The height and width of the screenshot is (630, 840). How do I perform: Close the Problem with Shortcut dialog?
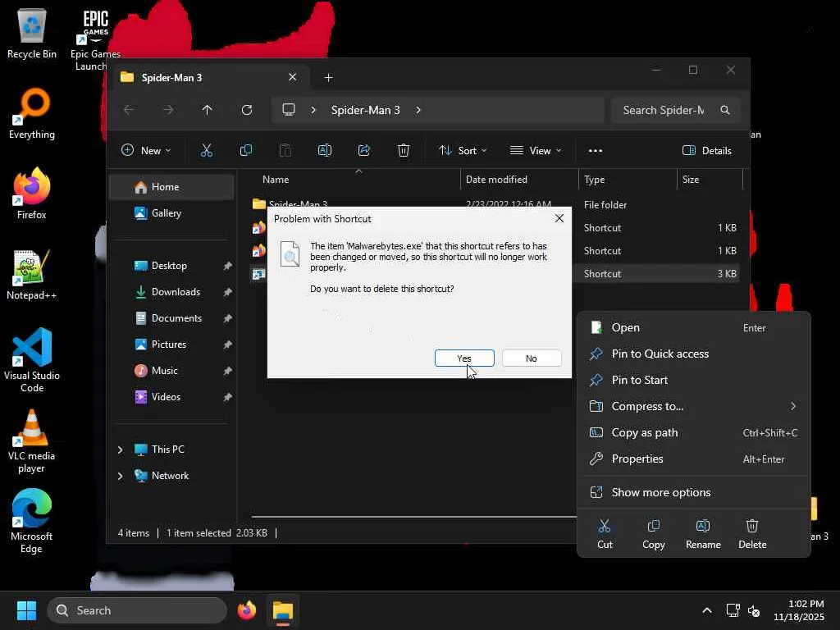559,218
